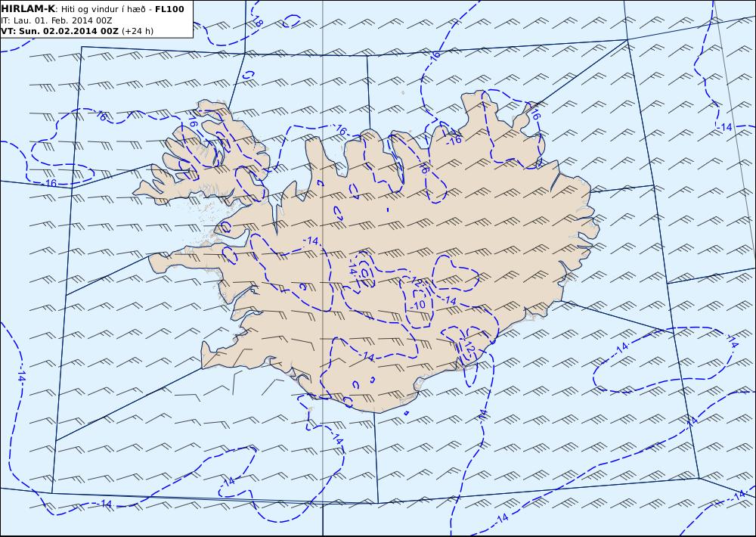The width and height of the screenshot is (756, 537).
Task: Click the -10 isotherm label over central Iceland
Action: (x=418, y=305)
